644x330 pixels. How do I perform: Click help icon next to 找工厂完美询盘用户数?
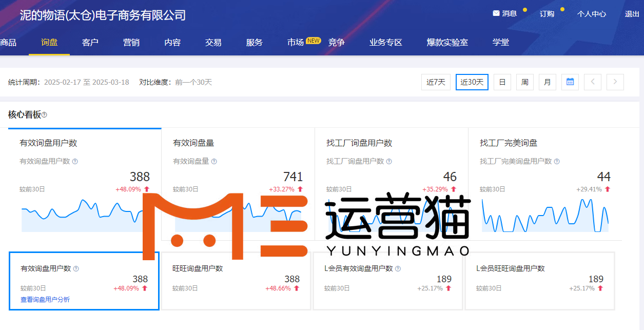click(557, 161)
